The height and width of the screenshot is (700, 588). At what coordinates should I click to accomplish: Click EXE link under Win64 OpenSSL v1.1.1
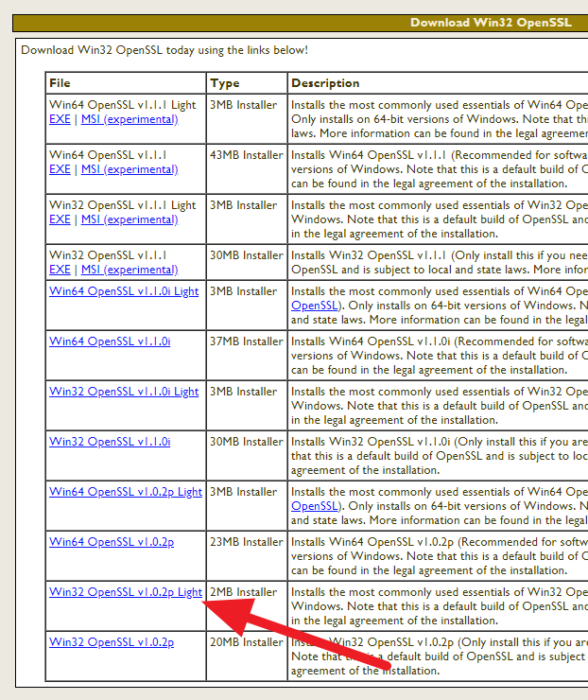point(60,169)
